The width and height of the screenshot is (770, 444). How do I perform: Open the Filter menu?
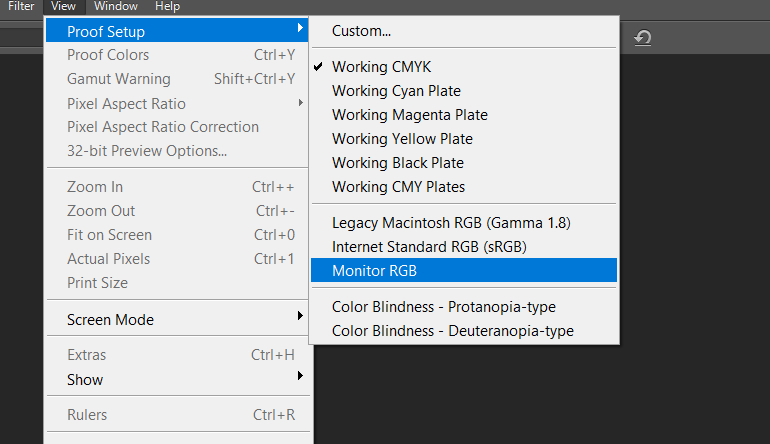point(21,6)
